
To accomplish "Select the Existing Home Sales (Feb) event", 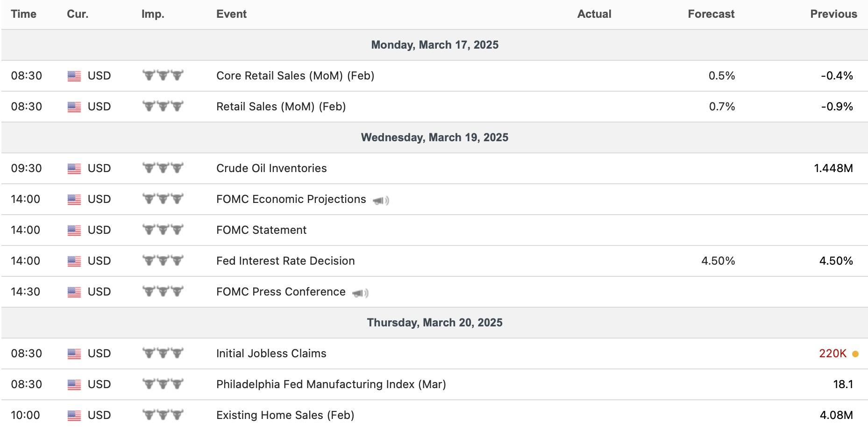I will pos(285,415).
